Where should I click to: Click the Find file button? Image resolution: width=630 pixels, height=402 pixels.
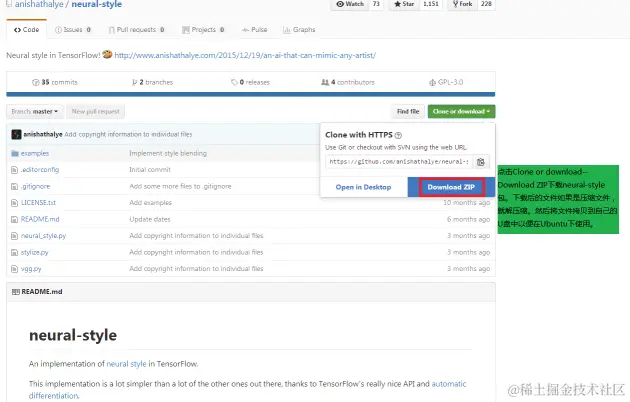tap(408, 112)
